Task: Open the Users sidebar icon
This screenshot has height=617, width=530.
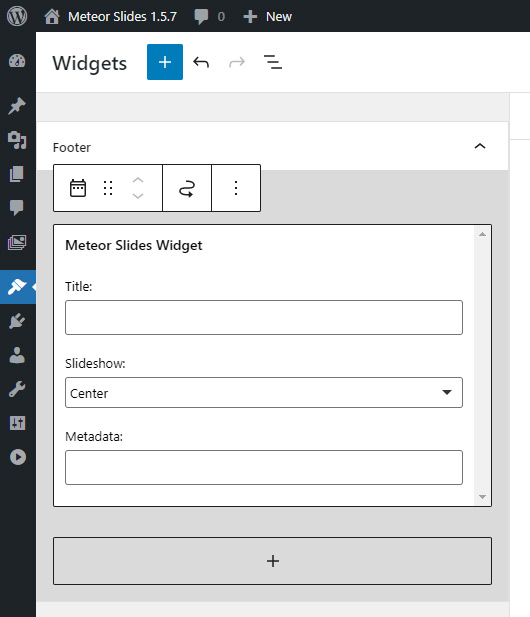Action: click(x=17, y=355)
